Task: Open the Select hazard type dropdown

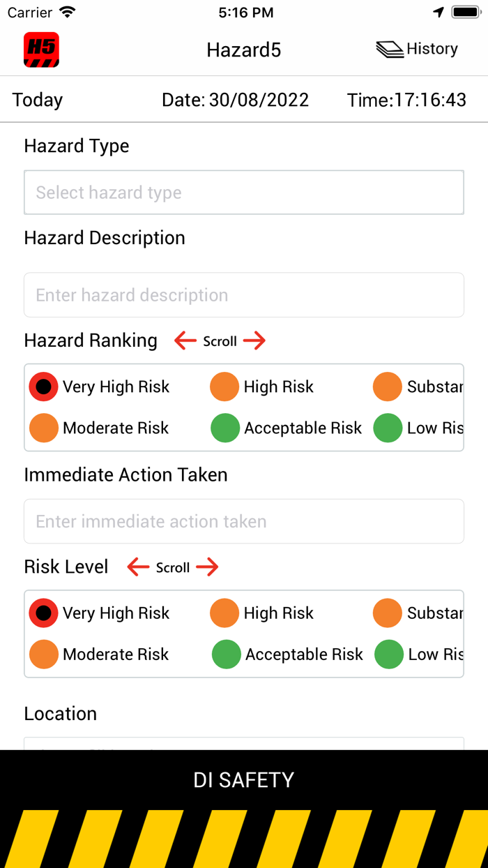Action: 244,192
